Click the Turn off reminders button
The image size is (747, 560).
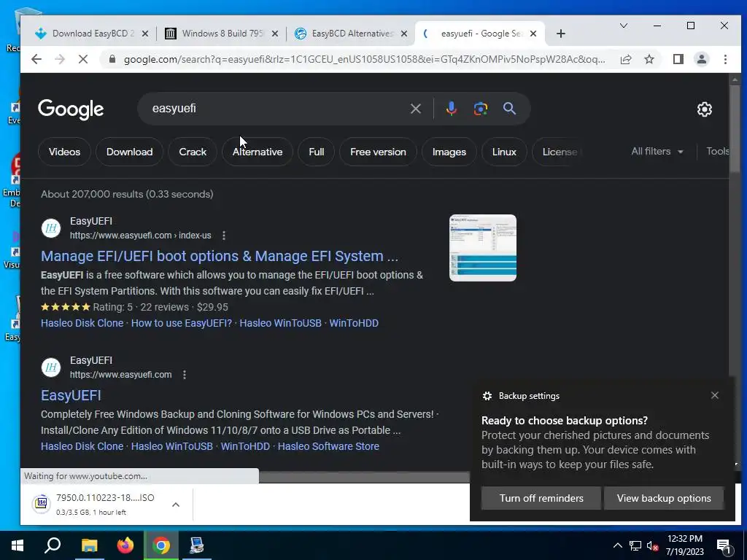[541, 498]
